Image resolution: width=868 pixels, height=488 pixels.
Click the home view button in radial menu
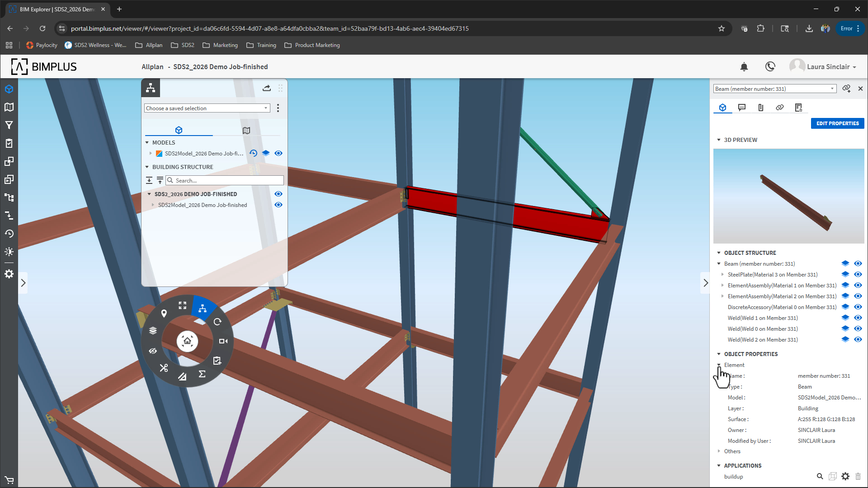click(x=187, y=341)
